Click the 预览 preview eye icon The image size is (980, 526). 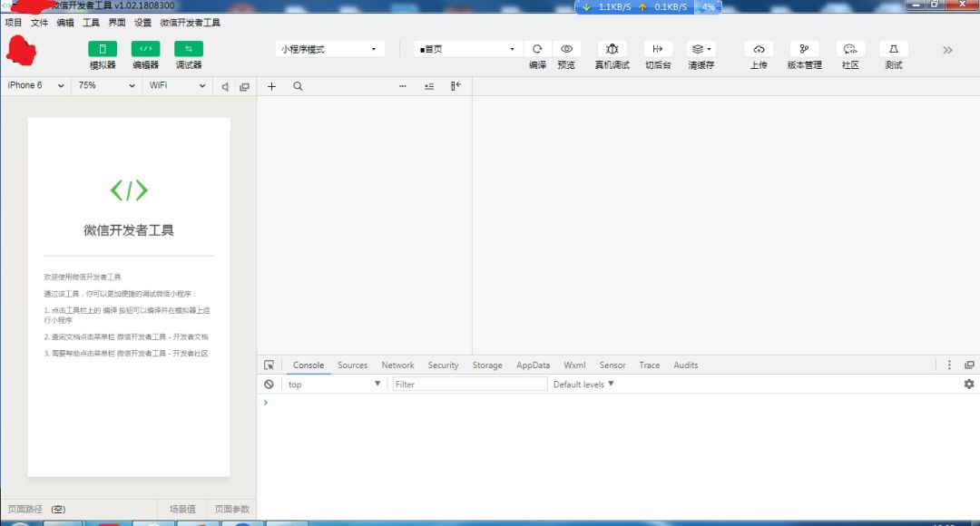point(566,49)
